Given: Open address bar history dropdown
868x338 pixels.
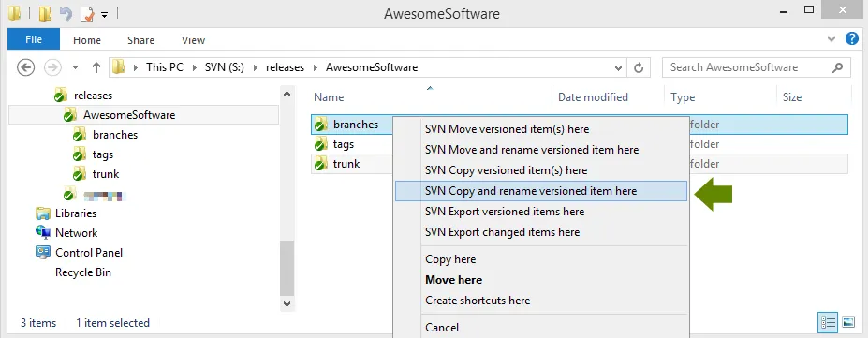Looking at the screenshot, I should pos(618,68).
